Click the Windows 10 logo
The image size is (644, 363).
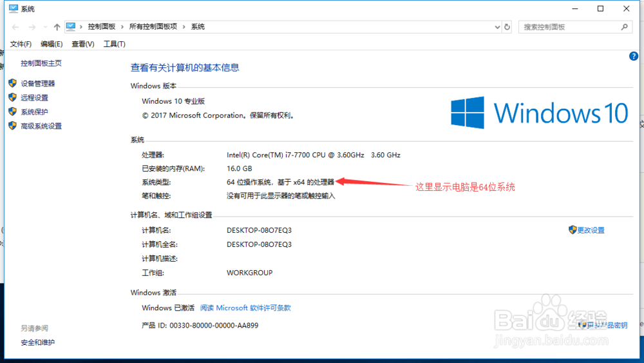540,113
